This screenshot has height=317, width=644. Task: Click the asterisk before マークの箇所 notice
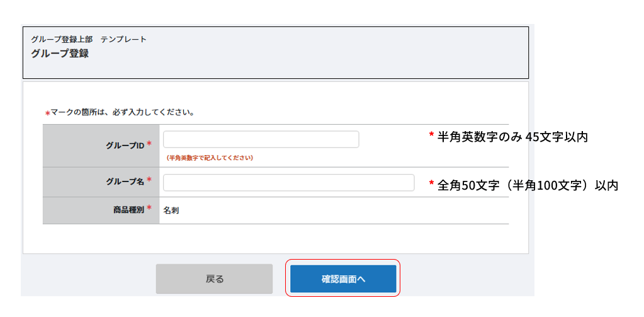[x=47, y=114]
